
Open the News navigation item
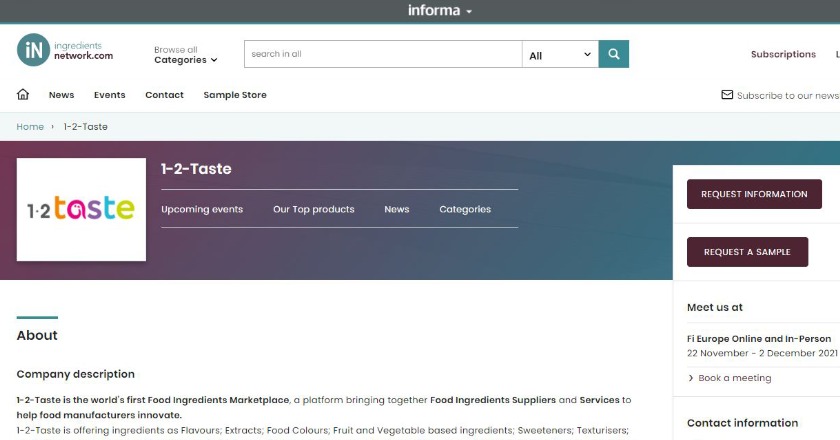(x=62, y=95)
